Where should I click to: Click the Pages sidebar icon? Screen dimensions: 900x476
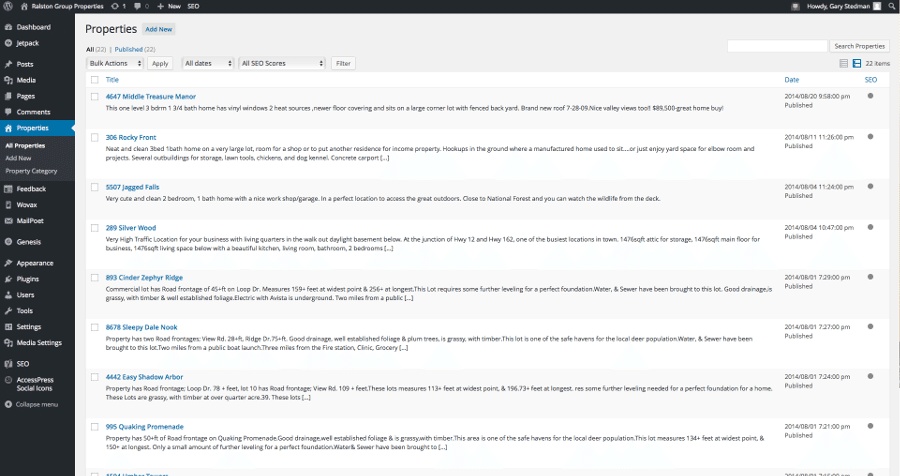(x=8, y=96)
